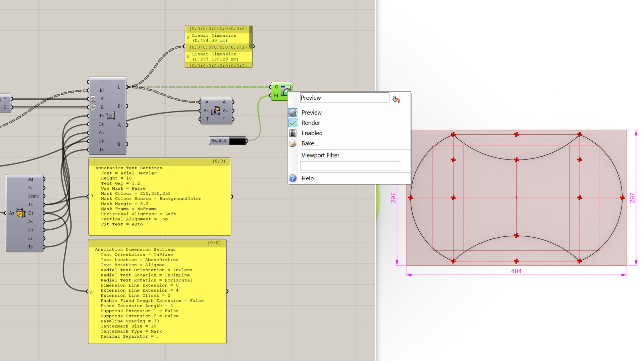Click the N output of the settings component
Image resolution: width=644 pixels, height=361 pixels.
coord(30,188)
